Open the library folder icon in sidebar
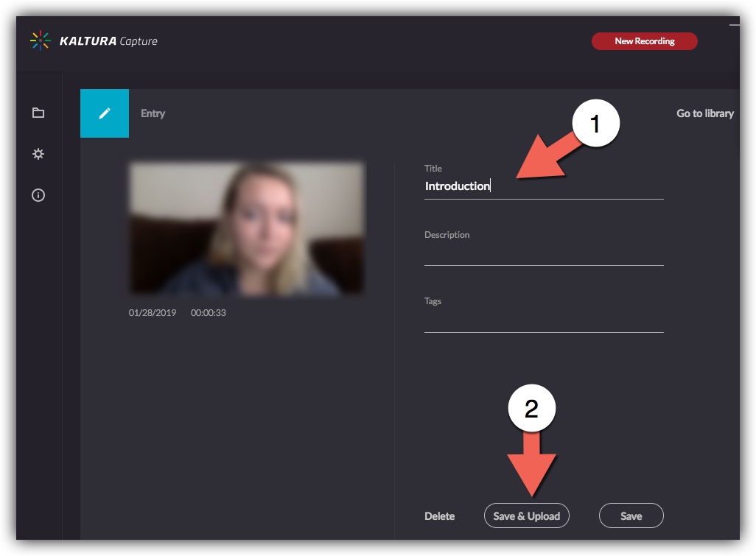The width and height of the screenshot is (756, 556). pyautogui.click(x=38, y=113)
